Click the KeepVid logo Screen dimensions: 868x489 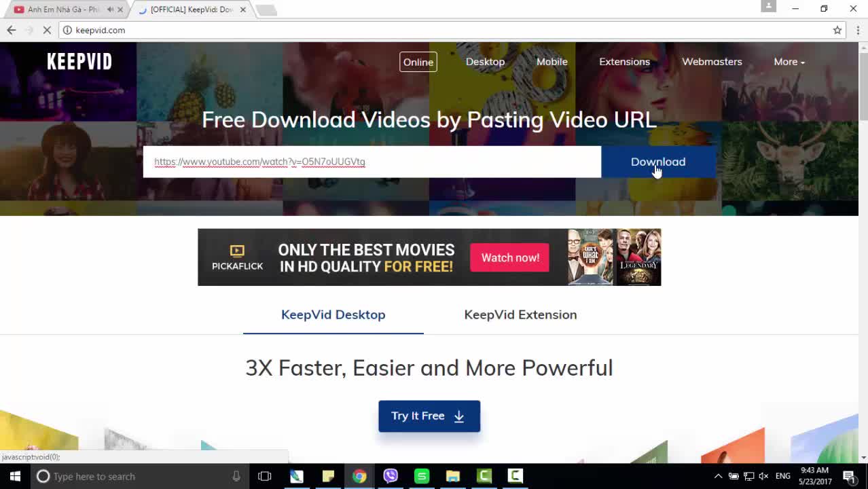tap(79, 62)
